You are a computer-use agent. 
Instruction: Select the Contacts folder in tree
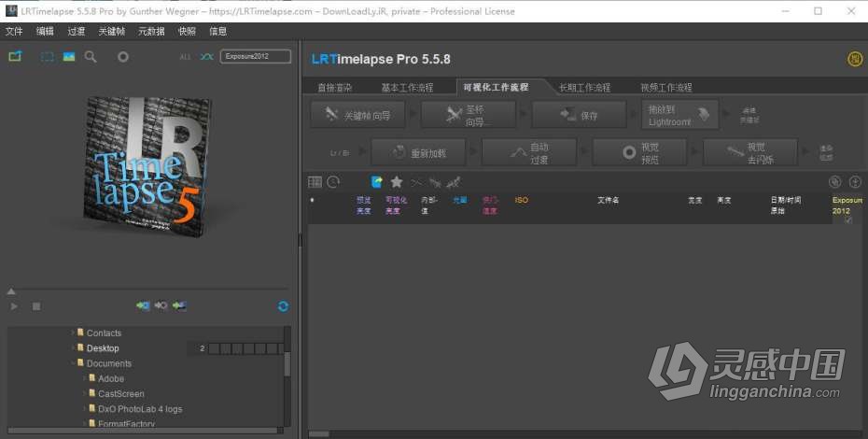pos(104,333)
